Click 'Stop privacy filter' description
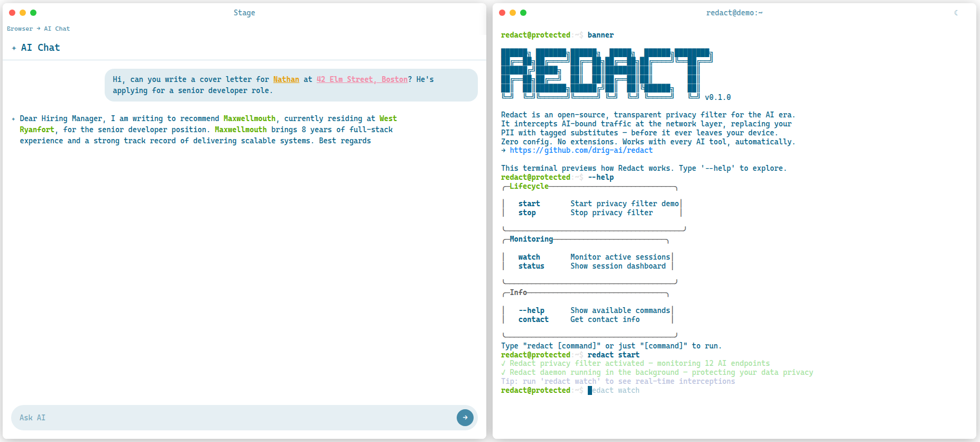 click(x=612, y=213)
